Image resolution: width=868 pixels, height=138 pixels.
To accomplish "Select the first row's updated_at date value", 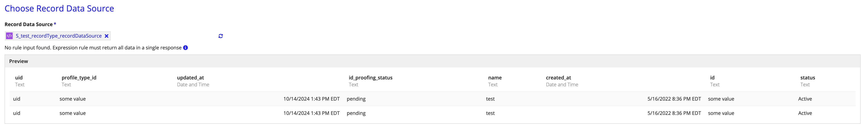I will 311,99.
